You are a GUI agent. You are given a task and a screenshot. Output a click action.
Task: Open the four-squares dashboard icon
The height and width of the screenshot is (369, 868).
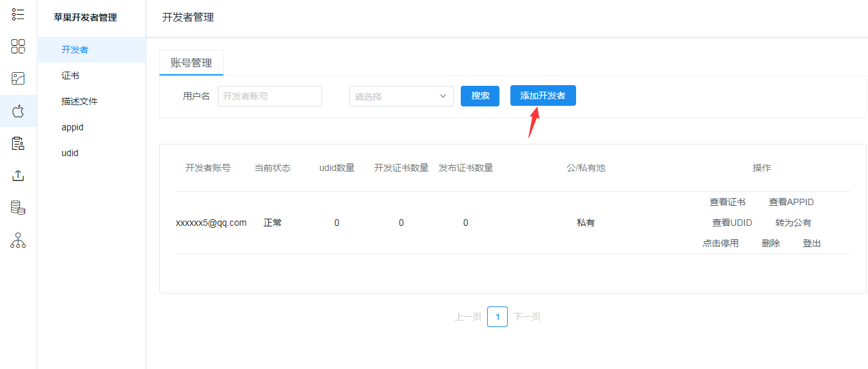[x=18, y=46]
